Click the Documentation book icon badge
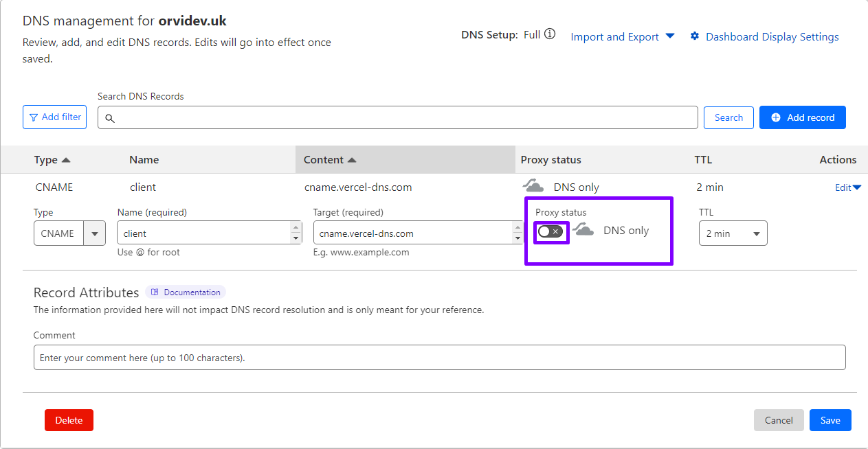The height and width of the screenshot is (449, 868). tap(155, 292)
